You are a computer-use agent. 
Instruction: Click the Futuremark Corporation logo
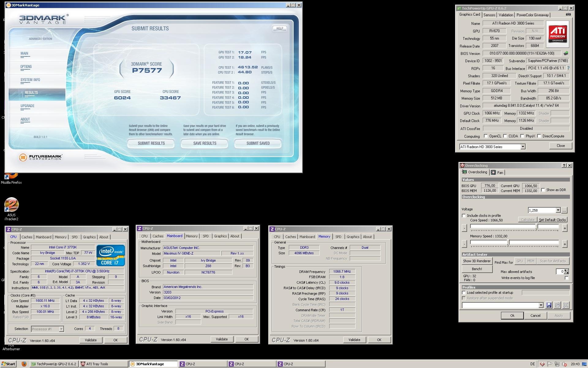41,157
